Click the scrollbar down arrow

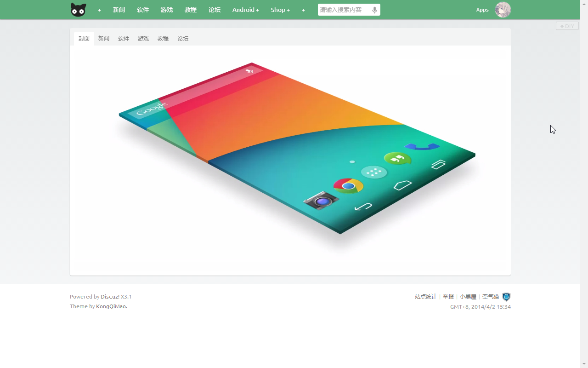(x=584, y=364)
